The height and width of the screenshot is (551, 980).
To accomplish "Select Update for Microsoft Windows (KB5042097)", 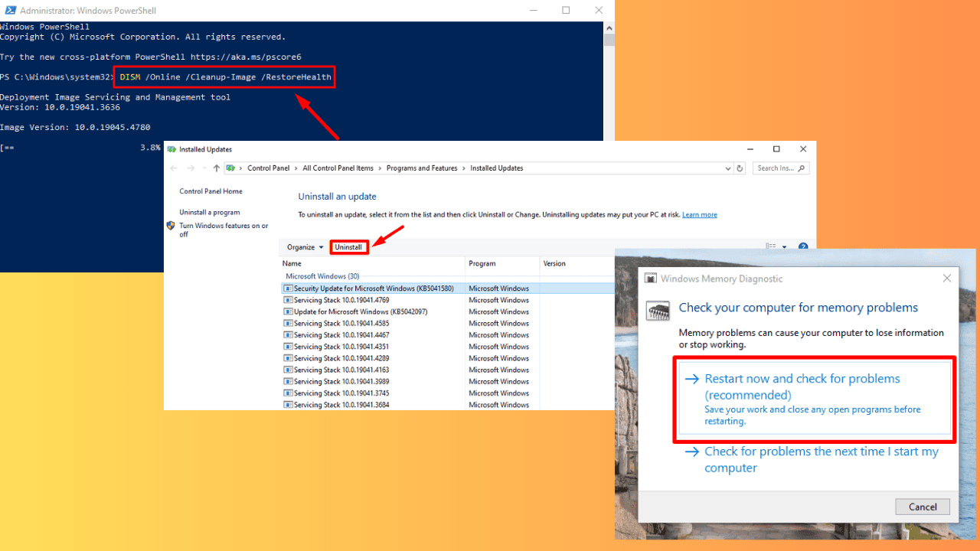I will [x=448, y=311].
